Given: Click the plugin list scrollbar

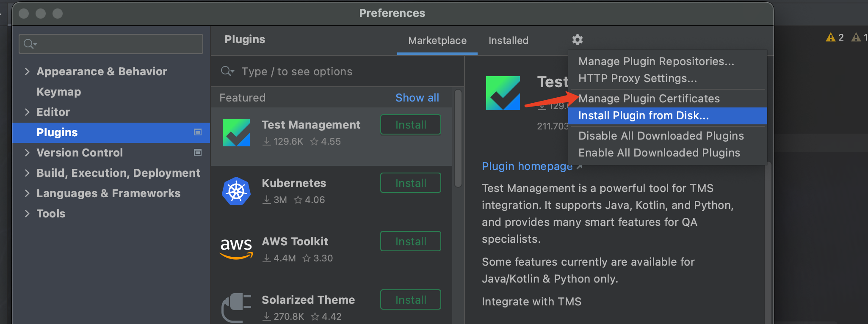Looking at the screenshot, I should pyautogui.click(x=458, y=140).
